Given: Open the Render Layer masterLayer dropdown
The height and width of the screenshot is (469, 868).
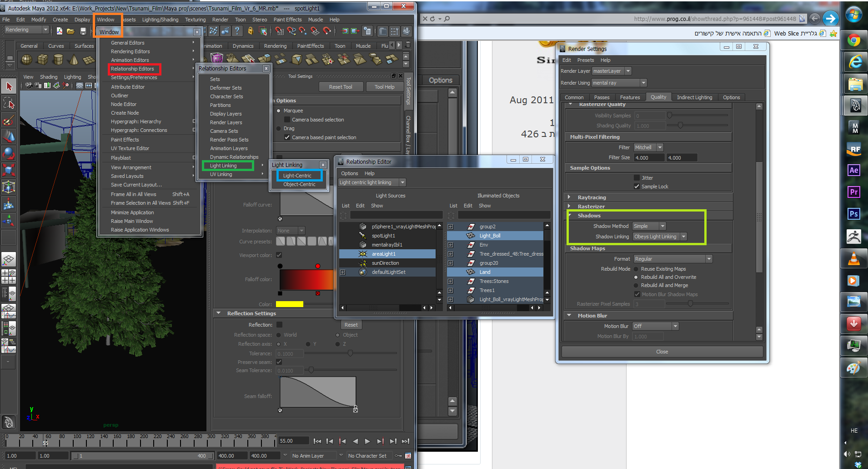Looking at the screenshot, I should [612, 71].
